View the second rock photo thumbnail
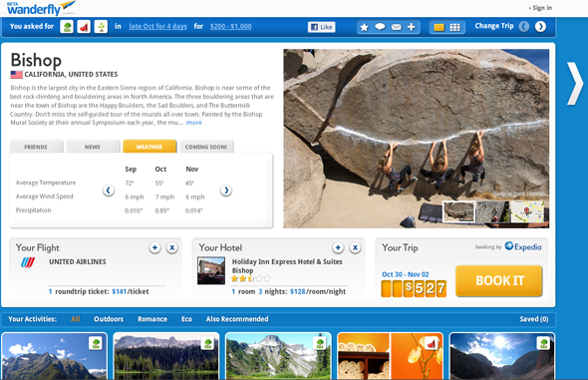The width and height of the screenshot is (588, 380). [492, 211]
